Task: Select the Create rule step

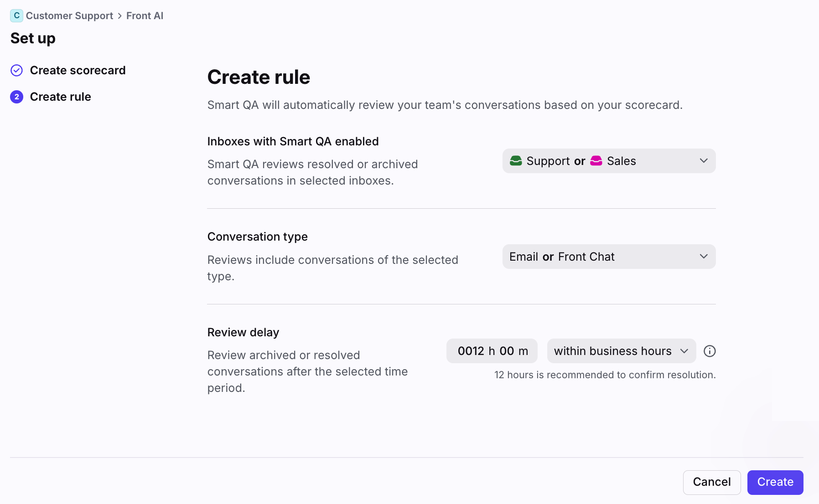Action: [x=60, y=97]
